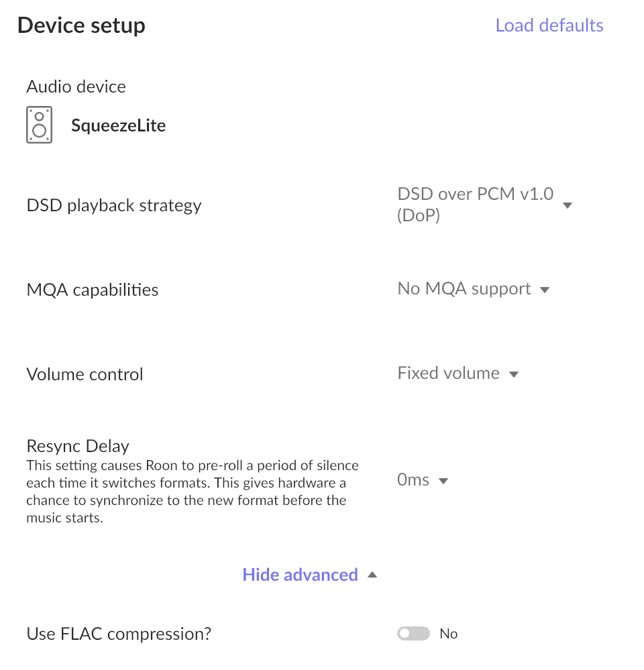Click the No label beside FLAC toggle

tap(449, 634)
